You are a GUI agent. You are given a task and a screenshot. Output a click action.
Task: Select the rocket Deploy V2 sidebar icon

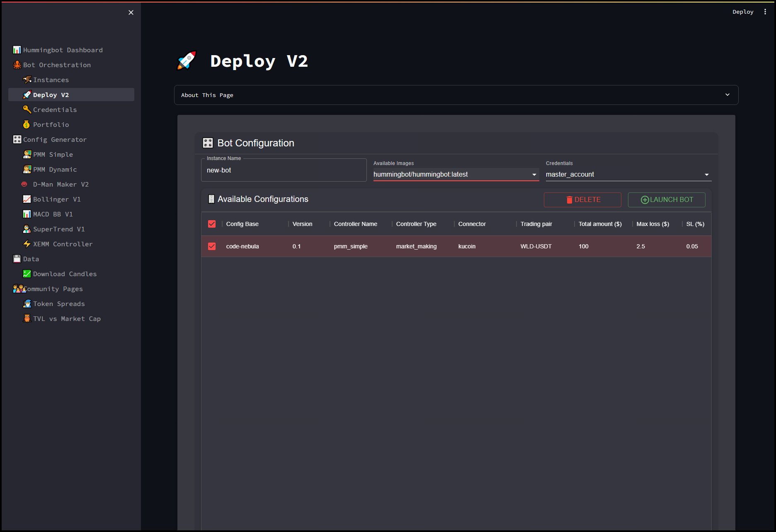coord(27,95)
